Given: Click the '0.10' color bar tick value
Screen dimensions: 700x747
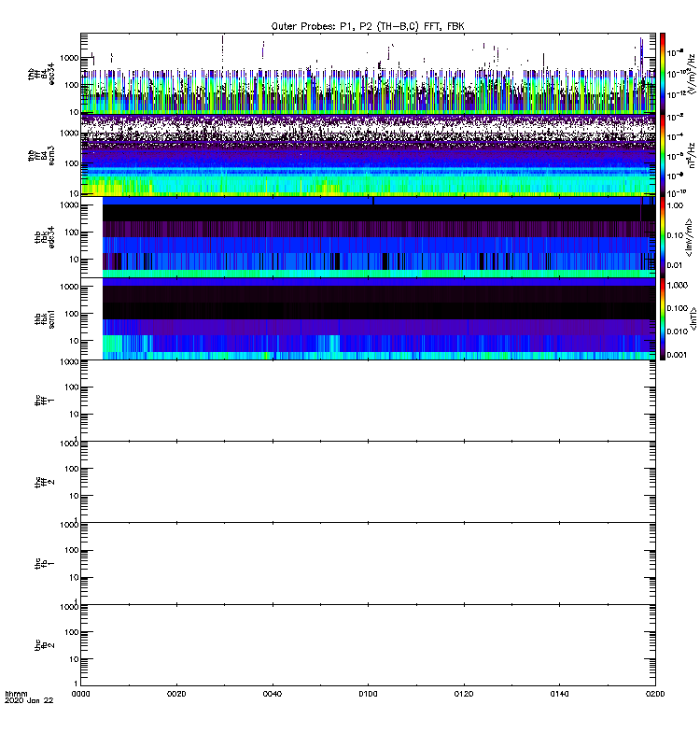Looking at the screenshot, I should click(675, 235).
